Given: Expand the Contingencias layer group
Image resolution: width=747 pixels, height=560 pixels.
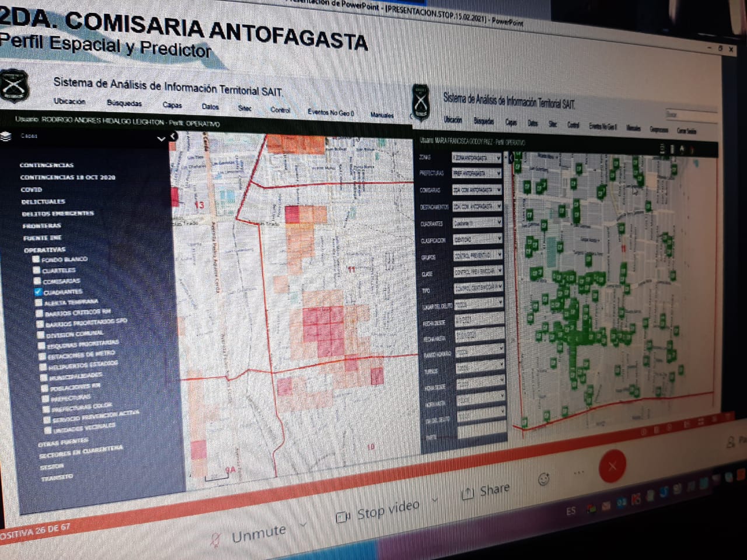Looking at the screenshot, I should tap(47, 165).
